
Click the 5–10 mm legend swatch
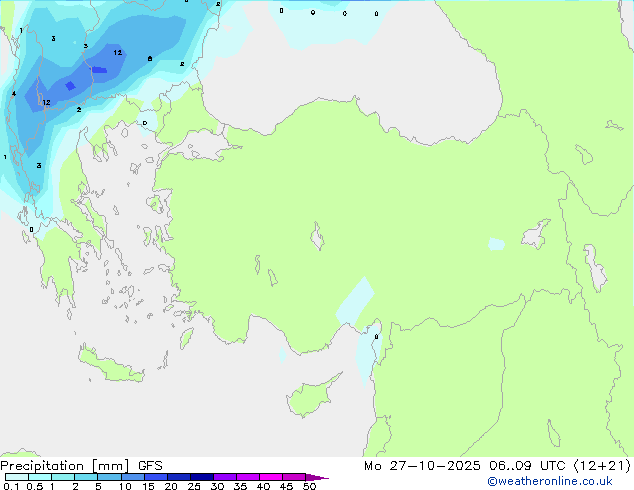point(110,477)
